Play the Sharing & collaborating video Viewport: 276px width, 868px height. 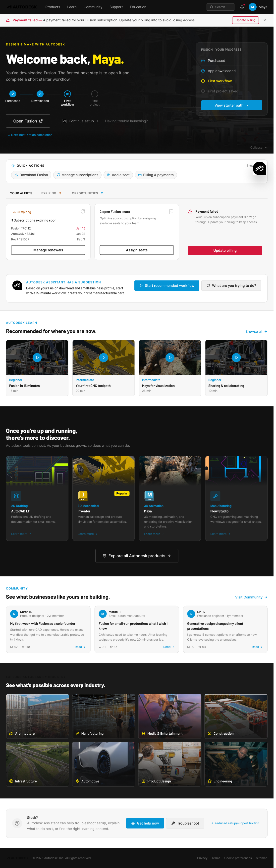pyautogui.click(x=236, y=357)
